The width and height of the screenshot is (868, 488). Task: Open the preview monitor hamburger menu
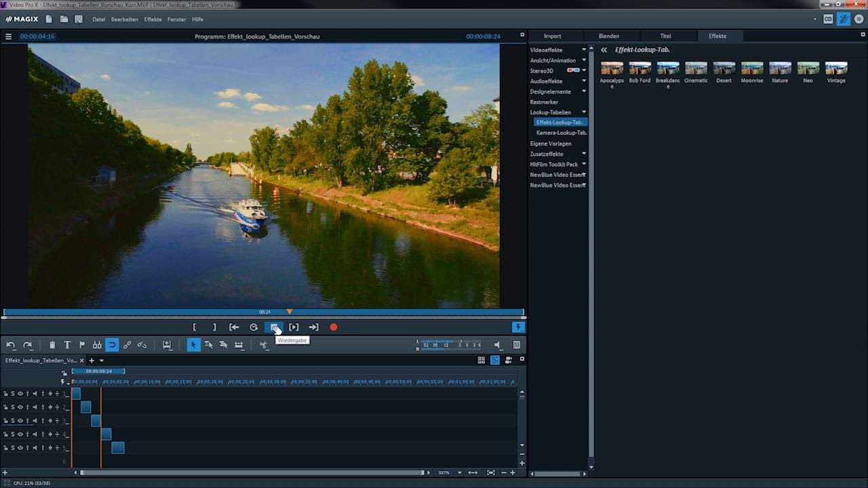point(9,37)
